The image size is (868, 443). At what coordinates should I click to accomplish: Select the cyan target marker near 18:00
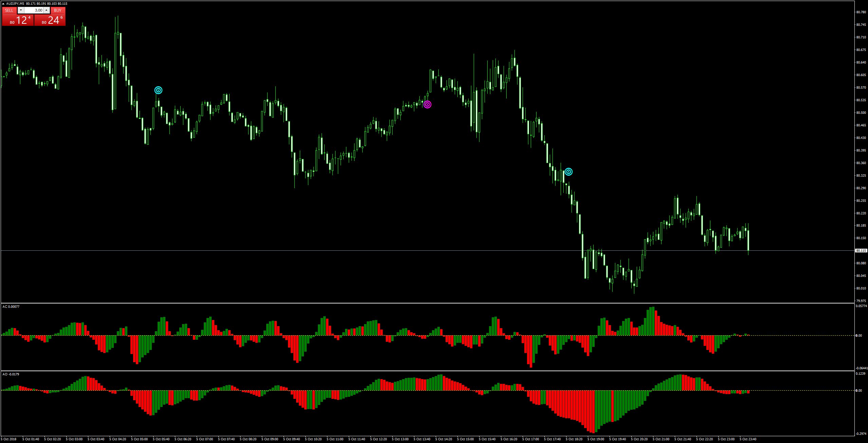[x=568, y=172]
